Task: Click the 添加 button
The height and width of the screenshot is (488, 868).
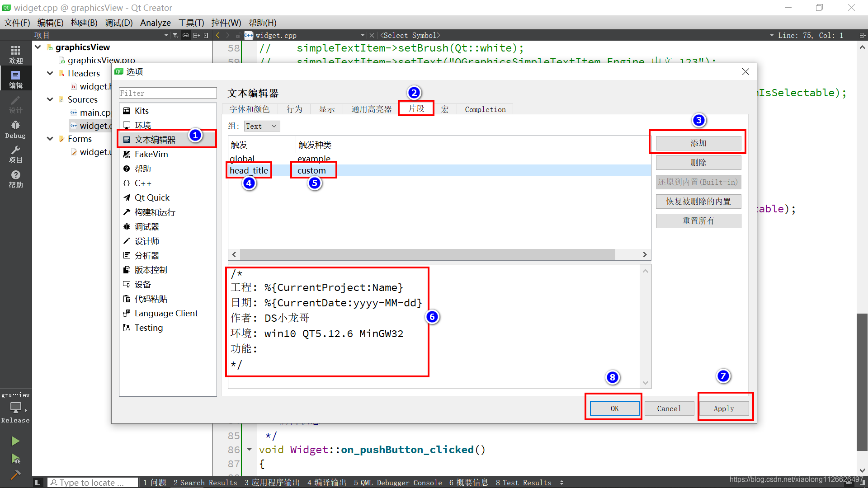Action: [698, 143]
